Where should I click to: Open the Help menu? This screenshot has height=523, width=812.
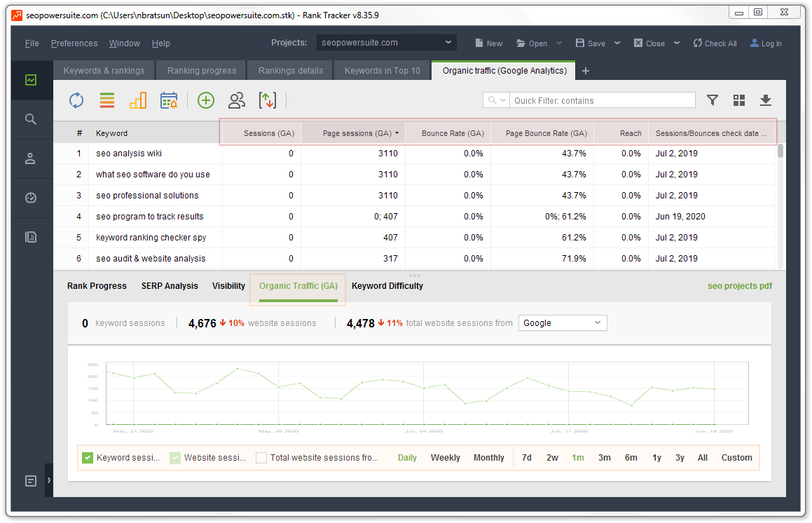pos(161,43)
